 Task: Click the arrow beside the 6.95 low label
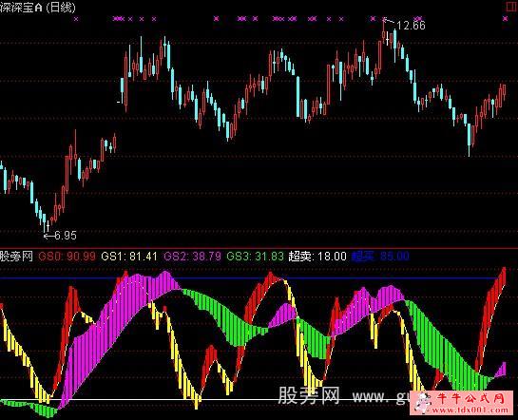(48, 236)
